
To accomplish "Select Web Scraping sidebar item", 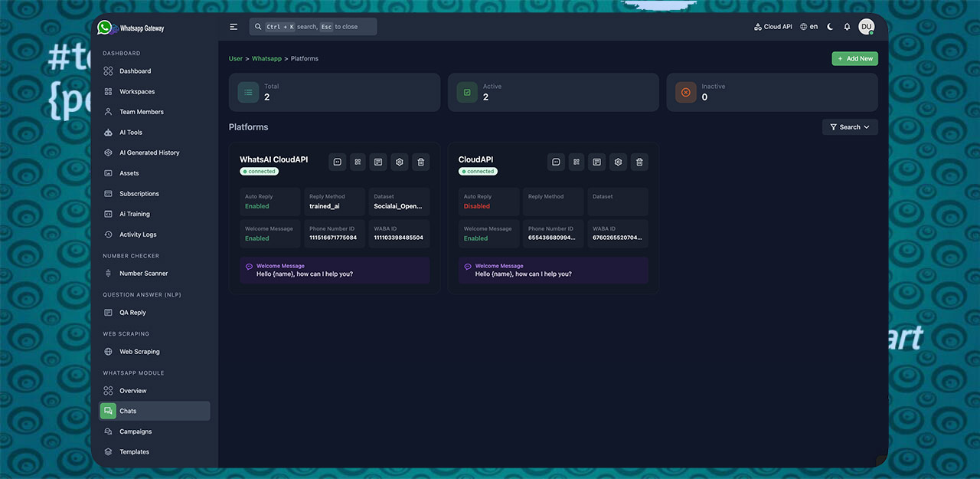I will point(139,352).
